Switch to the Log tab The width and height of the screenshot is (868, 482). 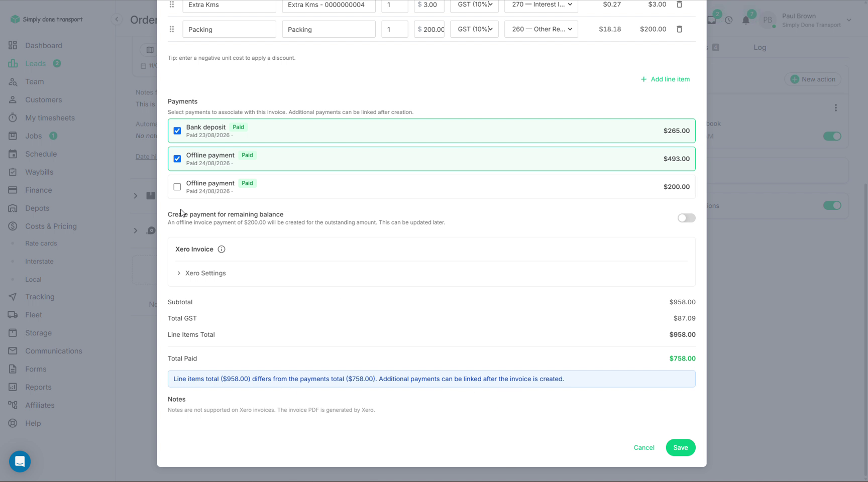pyautogui.click(x=759, y=48)
